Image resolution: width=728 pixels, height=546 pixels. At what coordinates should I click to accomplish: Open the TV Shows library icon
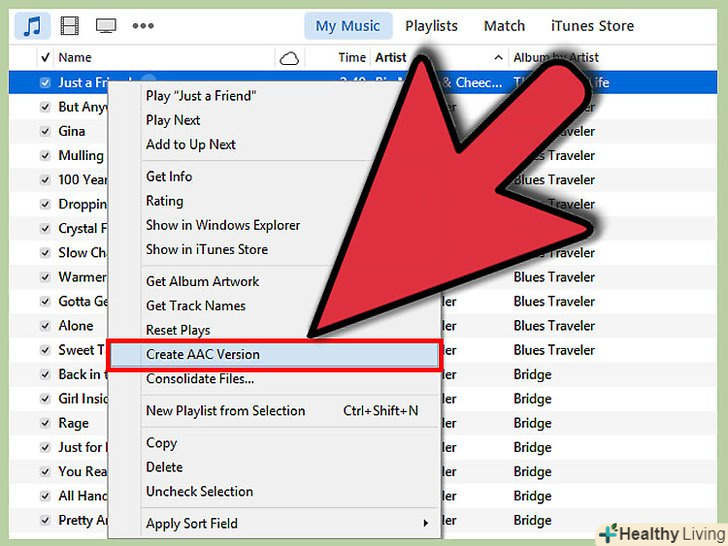pos(106,26)
